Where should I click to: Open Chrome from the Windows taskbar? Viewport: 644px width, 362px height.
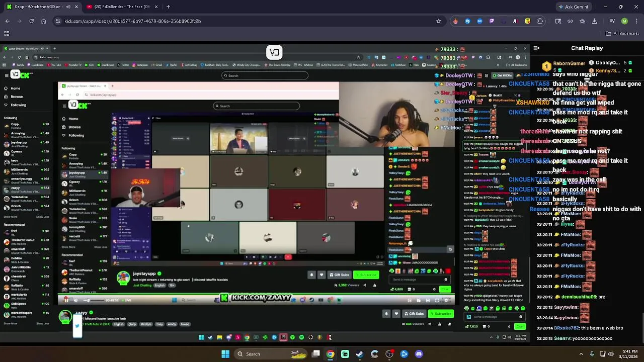pos(330,354)
